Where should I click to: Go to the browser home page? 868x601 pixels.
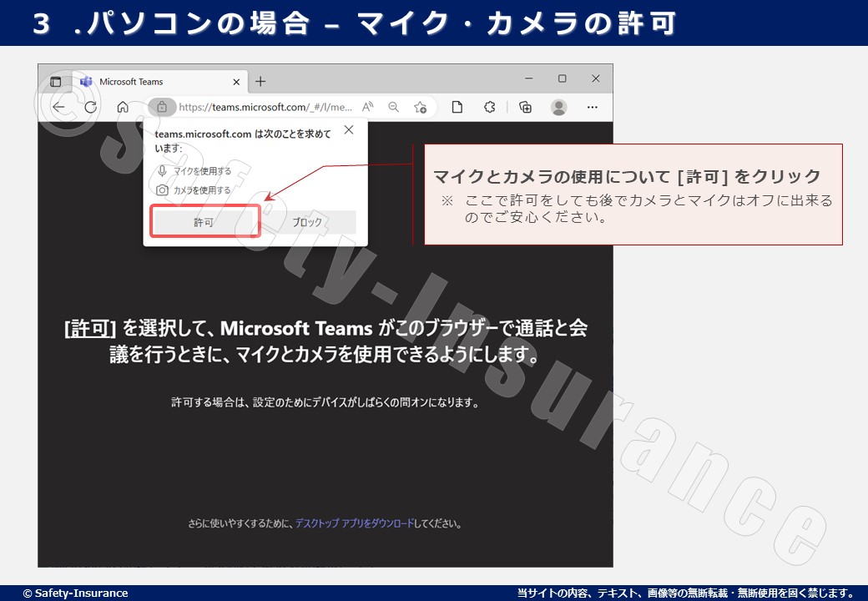pos(123,107)
